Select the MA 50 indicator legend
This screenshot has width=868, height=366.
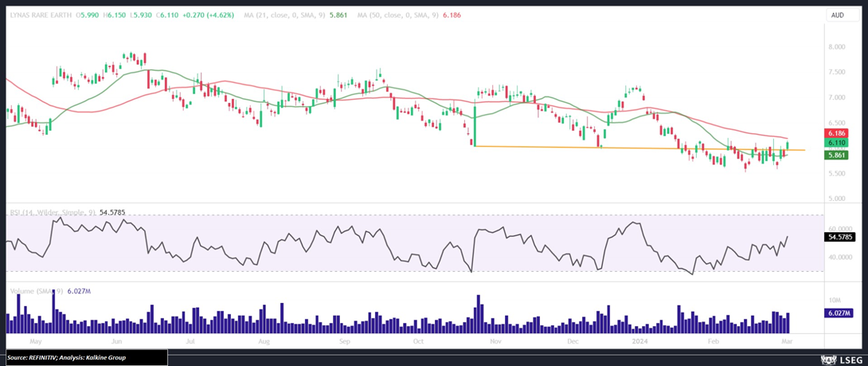(x=409, y=15)
